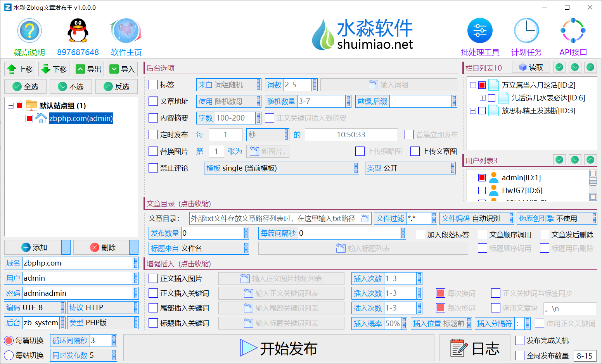Click the 输入尾部关键词列表 button
602x364 pixels.
281,308
